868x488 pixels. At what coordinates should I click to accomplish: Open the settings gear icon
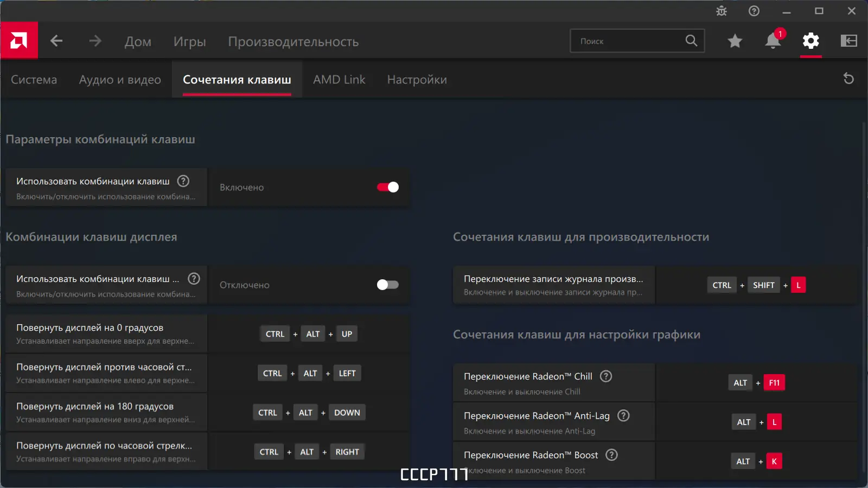pos(811,41)
